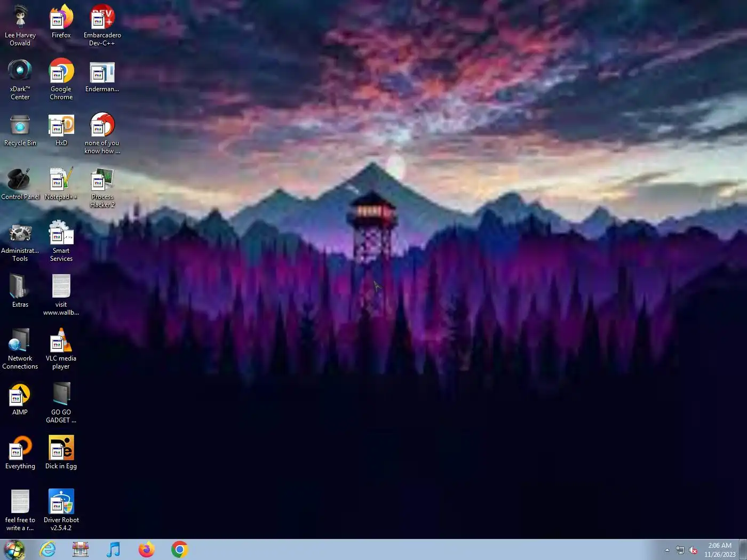Screen dimensions: 747x560
Task: Open the Google Chrome desktop shortcut
Action: (61, 79)
